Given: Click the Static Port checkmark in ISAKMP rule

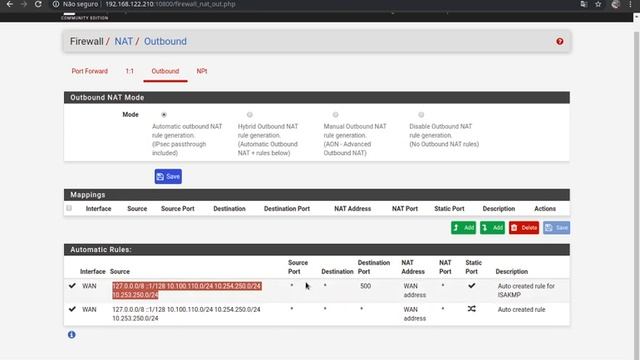Looking at the screenshot, I should pyautogui.click(x=471, y=286).
